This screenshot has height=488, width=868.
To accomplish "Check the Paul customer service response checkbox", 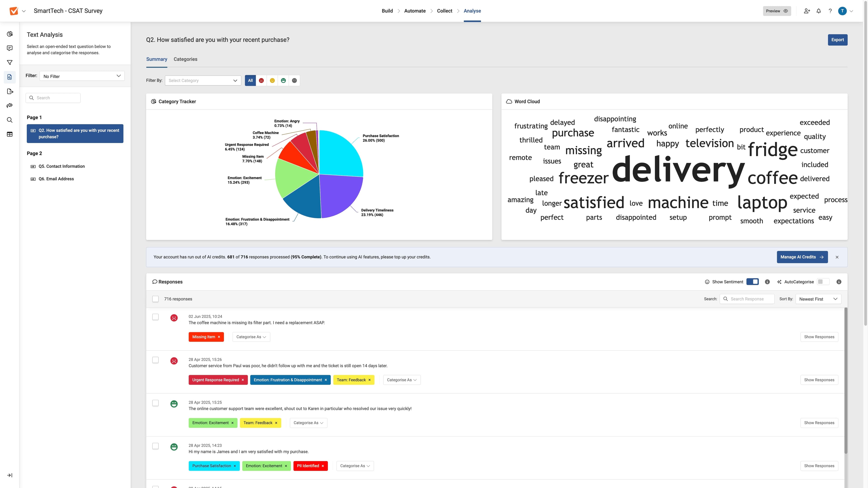I will pos(155,360).
